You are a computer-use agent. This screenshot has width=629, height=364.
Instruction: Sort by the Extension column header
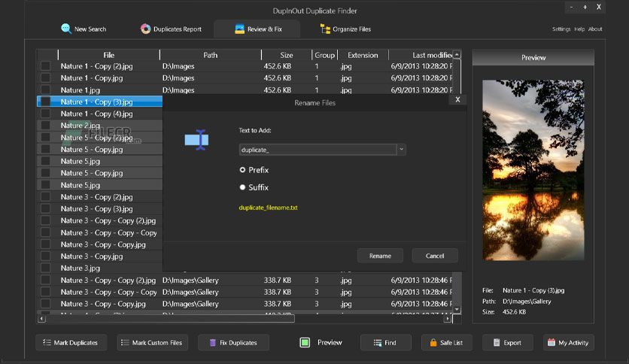pyautogui.click(x=363, y=55)
